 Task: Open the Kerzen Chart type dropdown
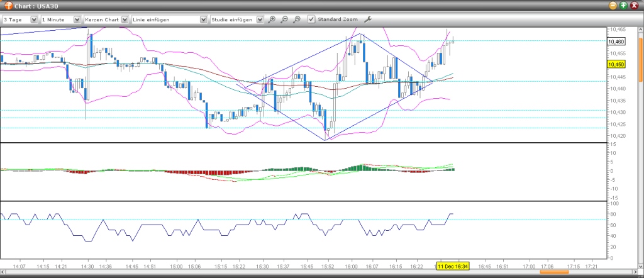click(106, 19)
